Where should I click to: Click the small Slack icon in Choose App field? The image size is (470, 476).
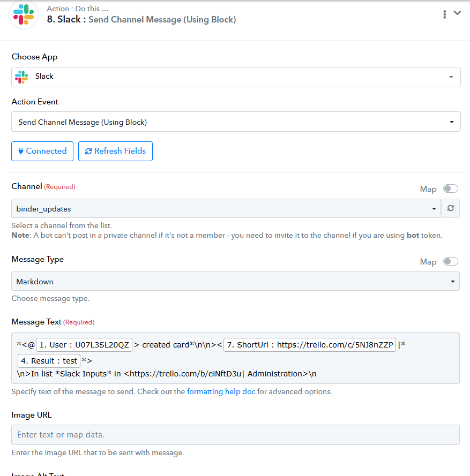(x=21, y=77)
